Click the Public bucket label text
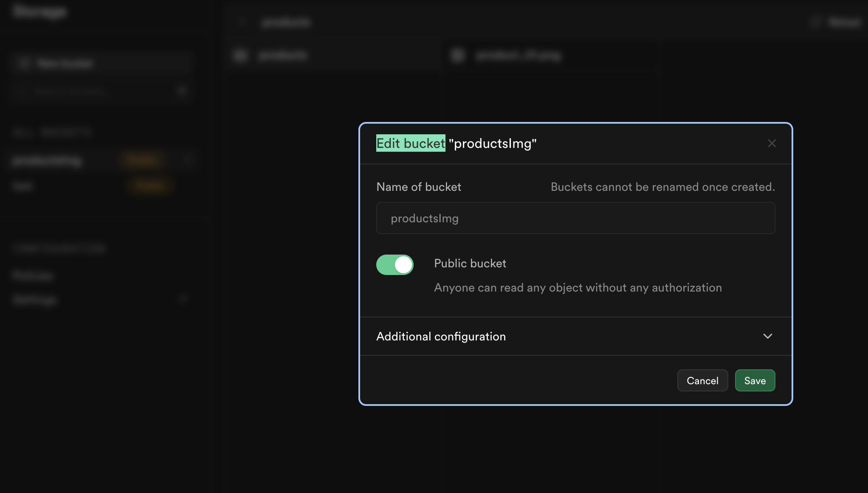 (x=470, y=263)
